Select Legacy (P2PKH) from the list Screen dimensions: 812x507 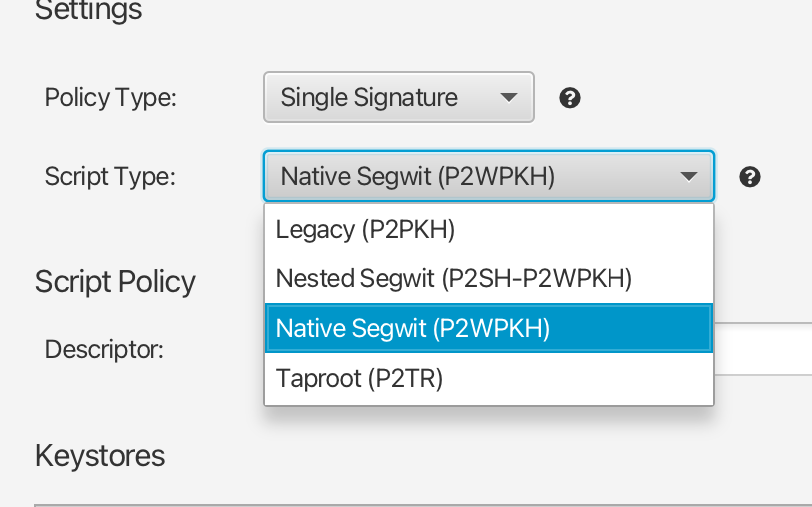pos(365,230)
